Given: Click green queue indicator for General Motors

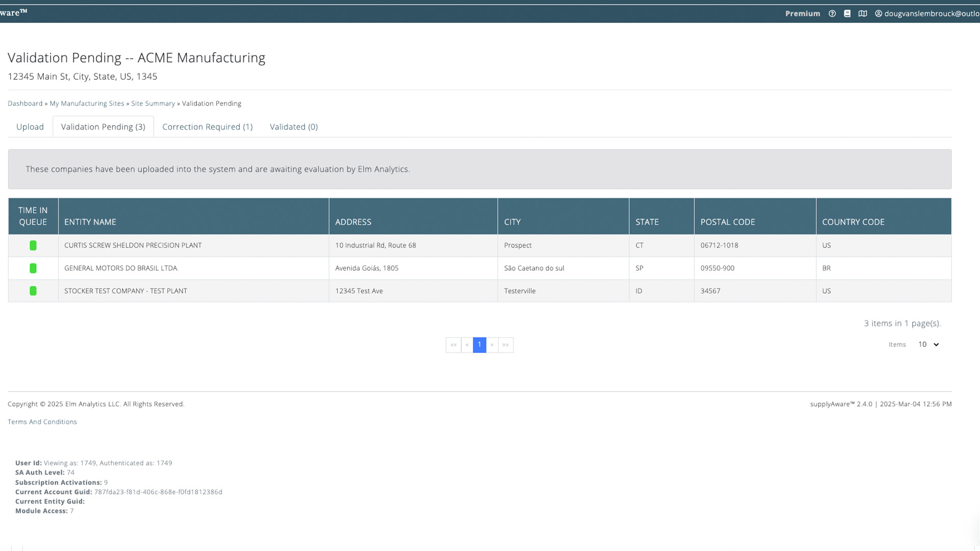Looking at the screenshot, I should coord(33,268).
